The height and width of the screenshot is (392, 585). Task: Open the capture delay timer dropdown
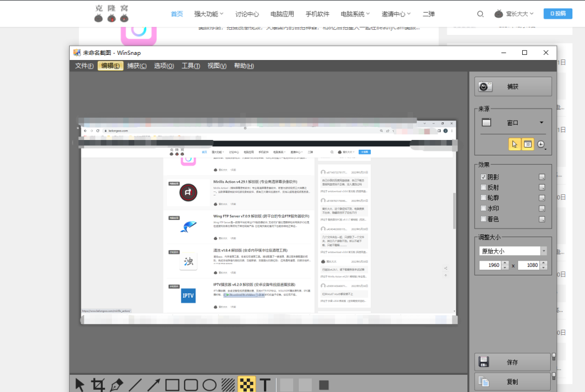[x=542, y=144]
